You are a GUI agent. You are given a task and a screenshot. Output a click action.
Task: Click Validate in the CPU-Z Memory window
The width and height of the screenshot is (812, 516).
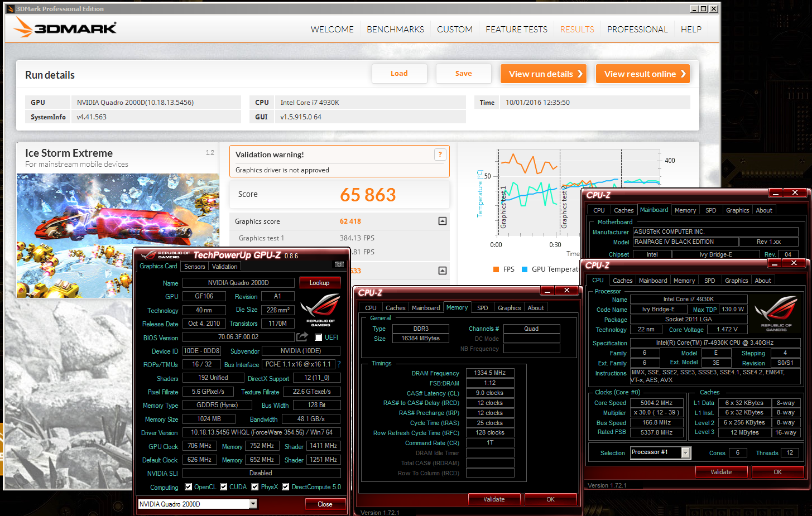point(494,499)
